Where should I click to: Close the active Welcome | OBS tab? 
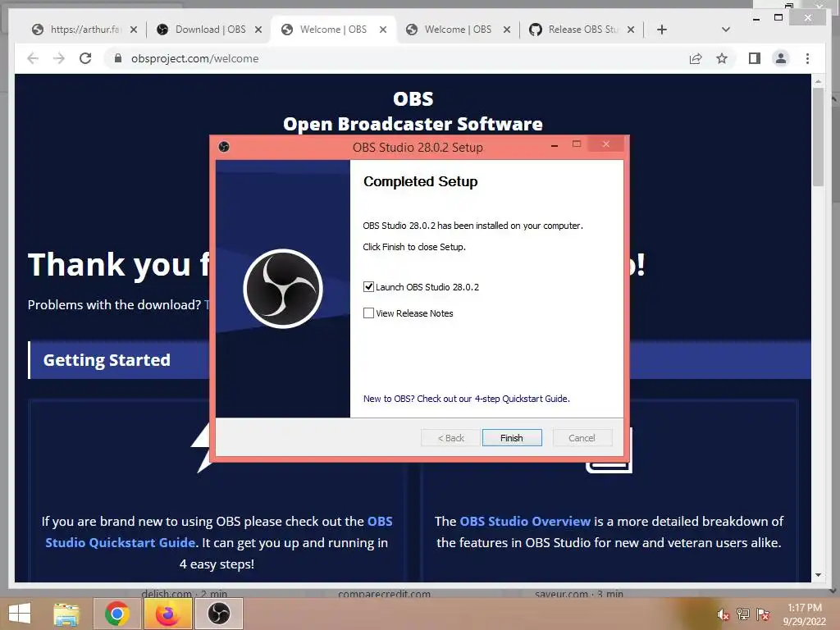point(383,30)
